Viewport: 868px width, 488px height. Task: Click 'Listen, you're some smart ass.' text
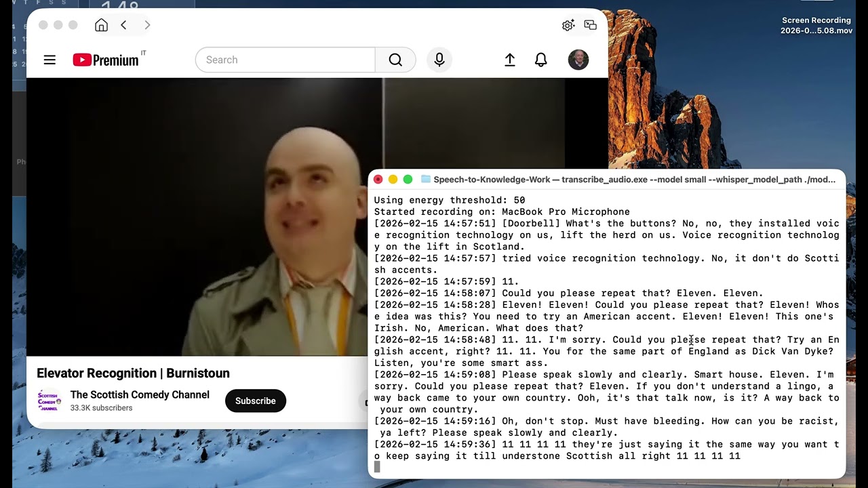tap(461, 363)
